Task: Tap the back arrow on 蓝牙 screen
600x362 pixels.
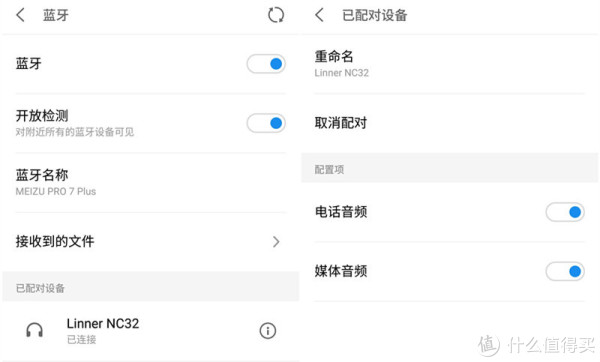Action: click(20, 15)
